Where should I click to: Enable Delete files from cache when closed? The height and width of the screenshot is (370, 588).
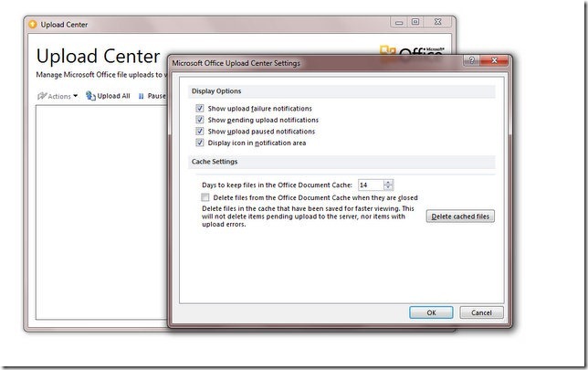[205, 197]
